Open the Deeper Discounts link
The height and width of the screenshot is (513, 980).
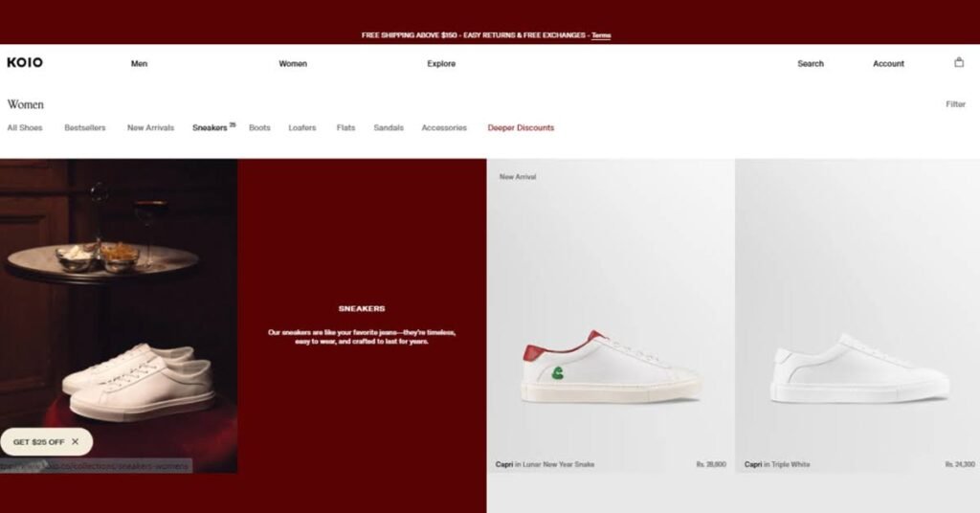pos(521,127)
